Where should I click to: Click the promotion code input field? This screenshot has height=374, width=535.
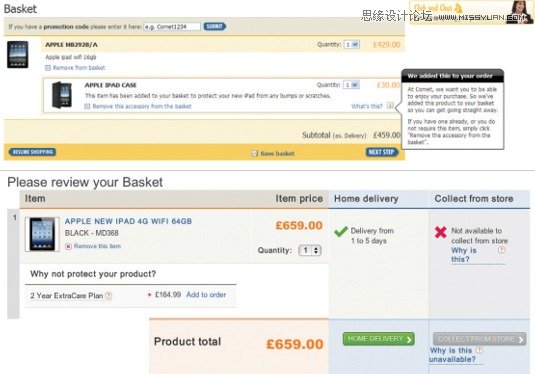172,27
